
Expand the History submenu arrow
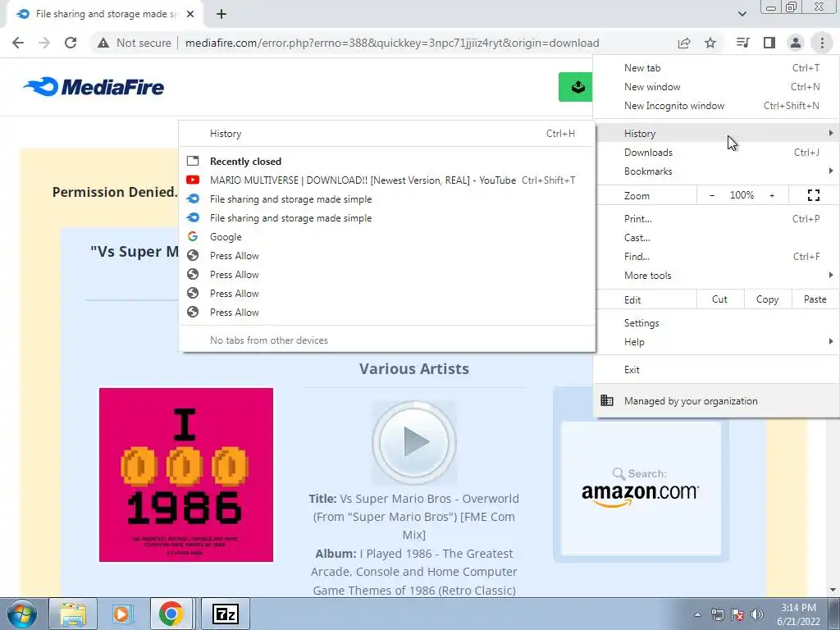pos(830,133)
